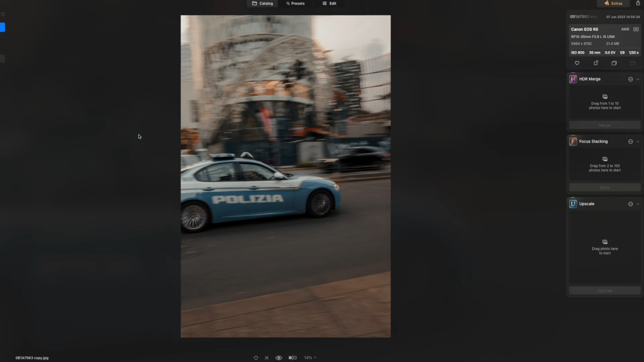The width and height of the screenshot is (644, 362).
Task: Click the 35 mm focal length value
Action: tap(594, 52)
